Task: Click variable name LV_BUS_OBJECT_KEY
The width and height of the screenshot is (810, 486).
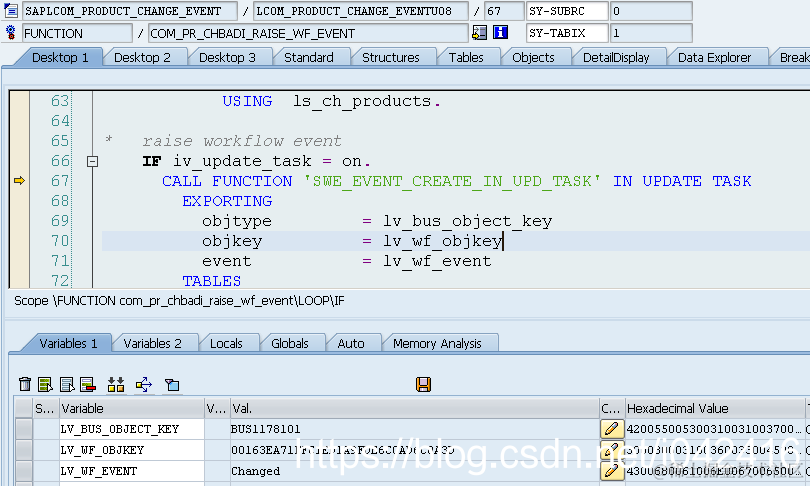Action: click(x=120, y=429)
